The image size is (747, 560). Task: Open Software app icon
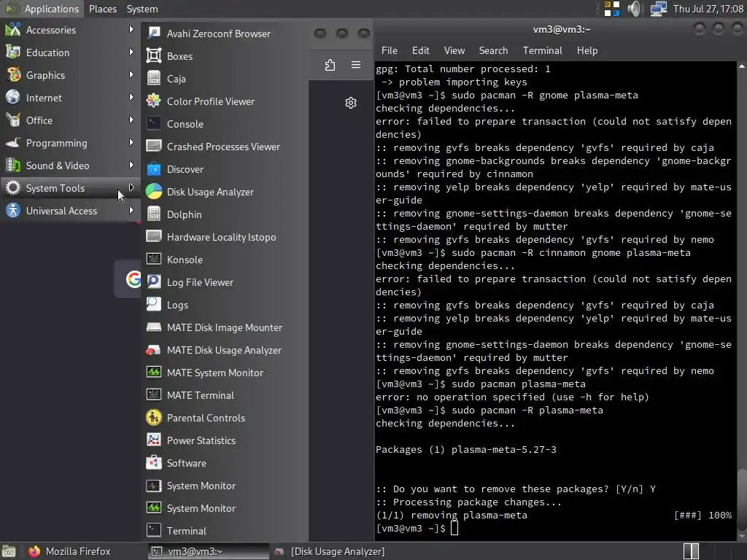pos(153,463)
